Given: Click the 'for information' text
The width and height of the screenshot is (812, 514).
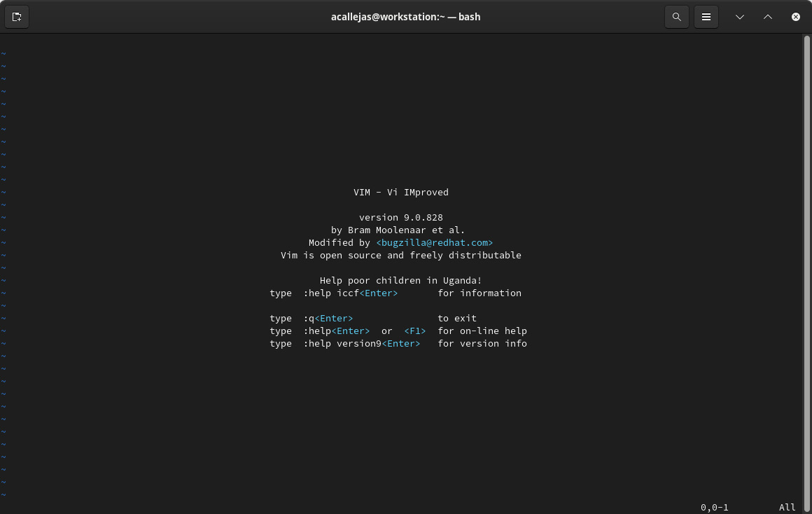Looking at the screenshot, I should point(479,293).
